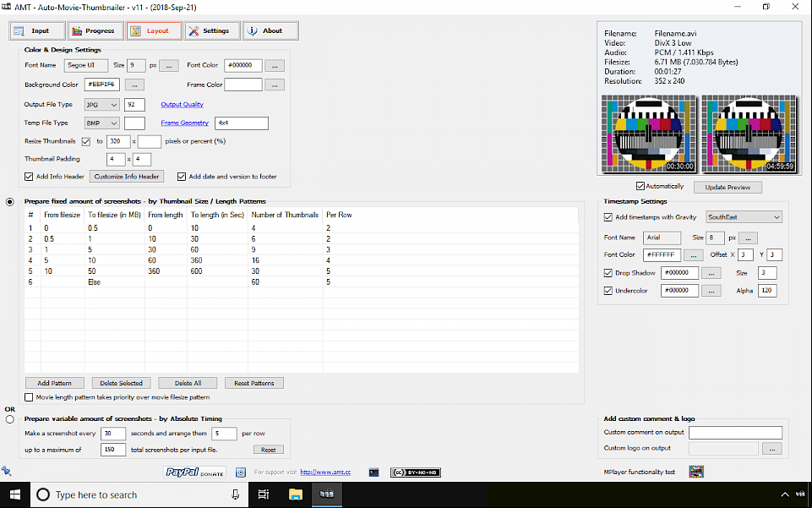Click the second preview thumbnail at 04:59:59
The width and height of the screenshot is (812, 508).
(x=749, y=134)
